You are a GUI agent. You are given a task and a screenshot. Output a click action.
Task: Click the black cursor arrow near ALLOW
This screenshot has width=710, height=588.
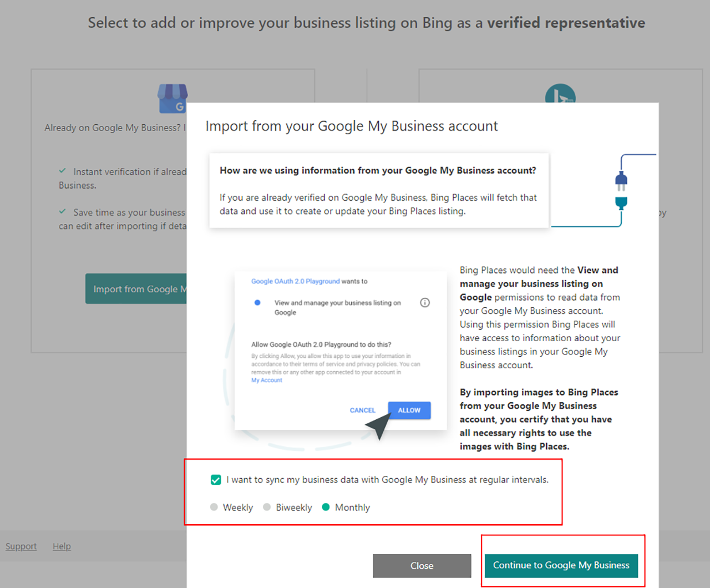pyautogui.click(x=379, y=426)
